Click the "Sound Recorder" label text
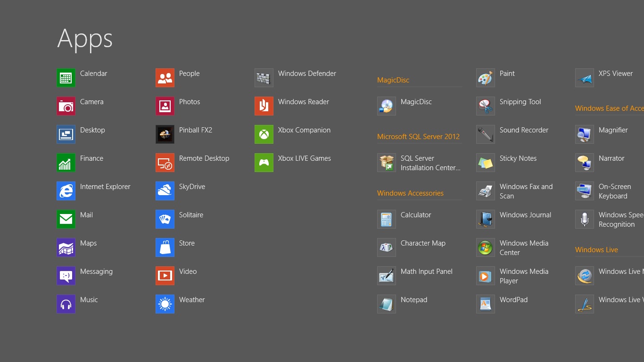 (x=524, y=130)
